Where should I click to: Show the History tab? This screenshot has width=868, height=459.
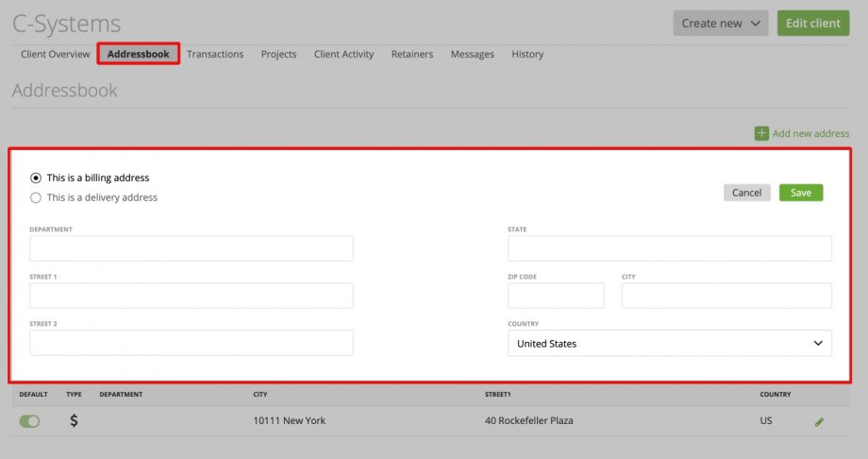(x=527, y=54)
